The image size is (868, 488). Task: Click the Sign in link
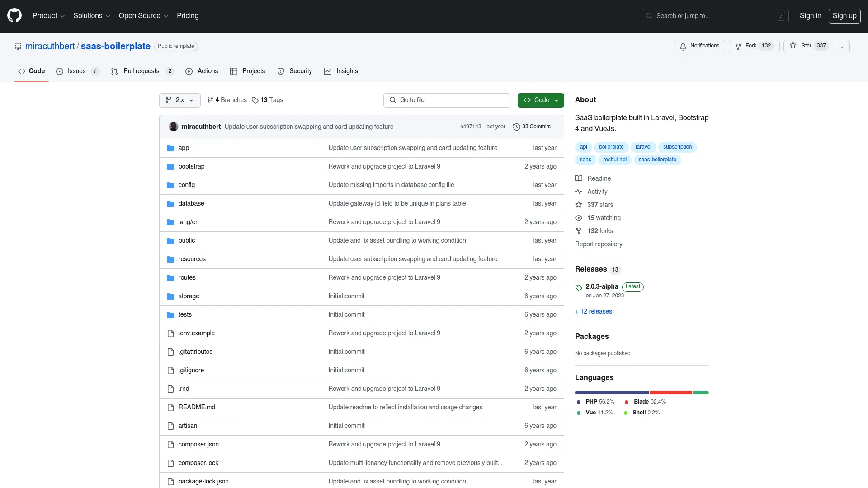point(810,16)
